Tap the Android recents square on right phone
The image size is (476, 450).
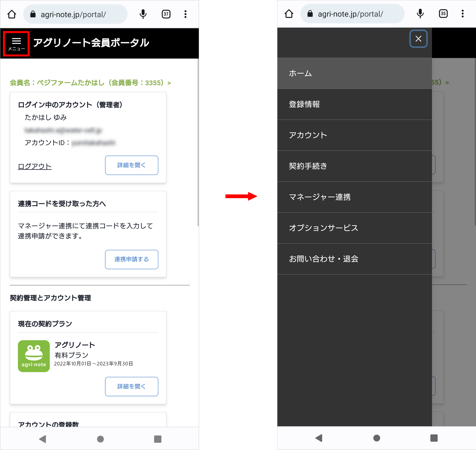(x=434, y=438)
